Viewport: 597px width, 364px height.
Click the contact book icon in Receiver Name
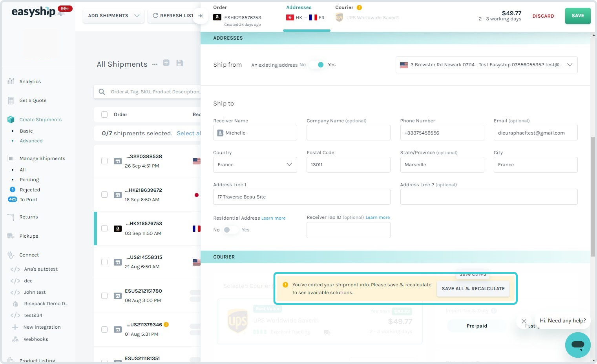pyautogui.click(x=220, y=133)
